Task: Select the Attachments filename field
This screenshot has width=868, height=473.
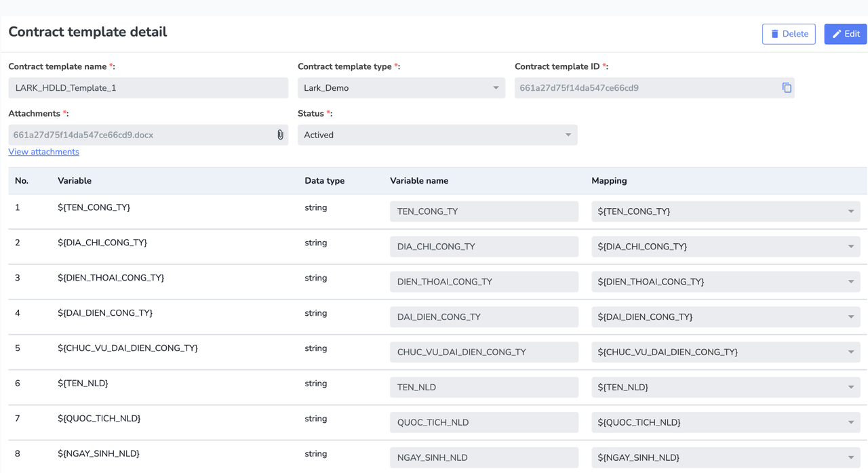Action: coord(136,134)
